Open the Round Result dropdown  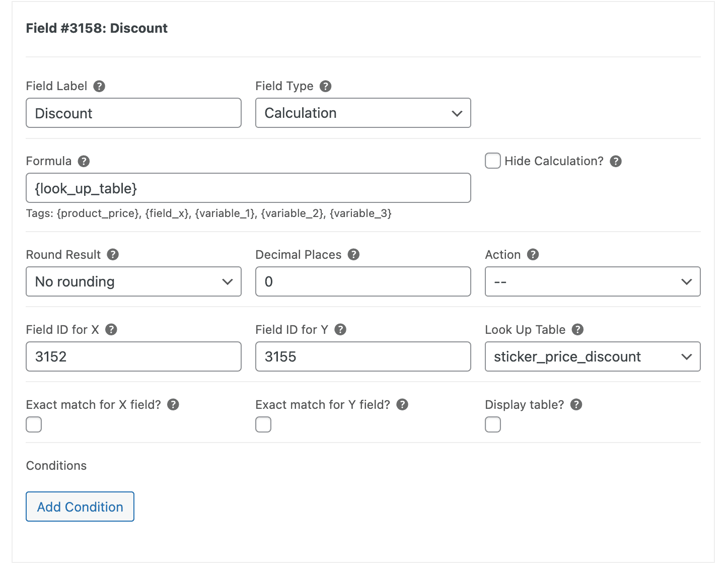133,281
